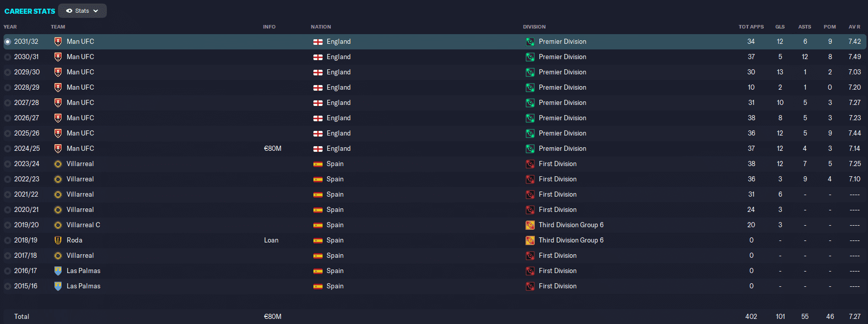Click Third Division Group 6 logo for 2019/20

530,225
